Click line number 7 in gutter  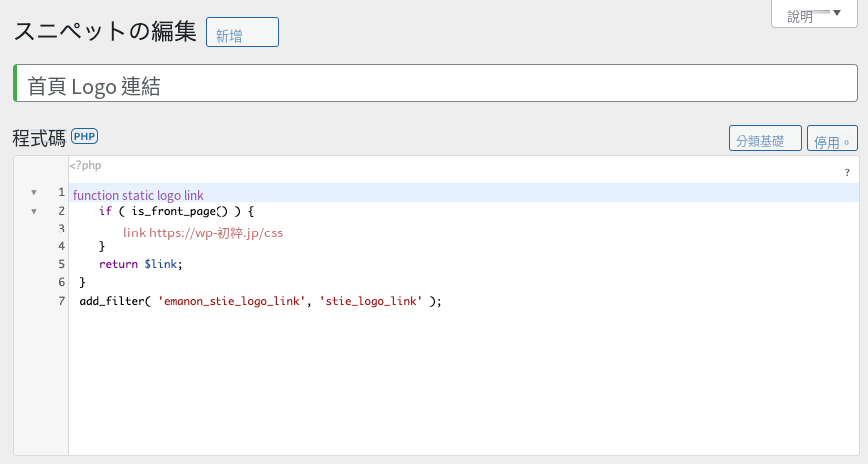point(62,301)
